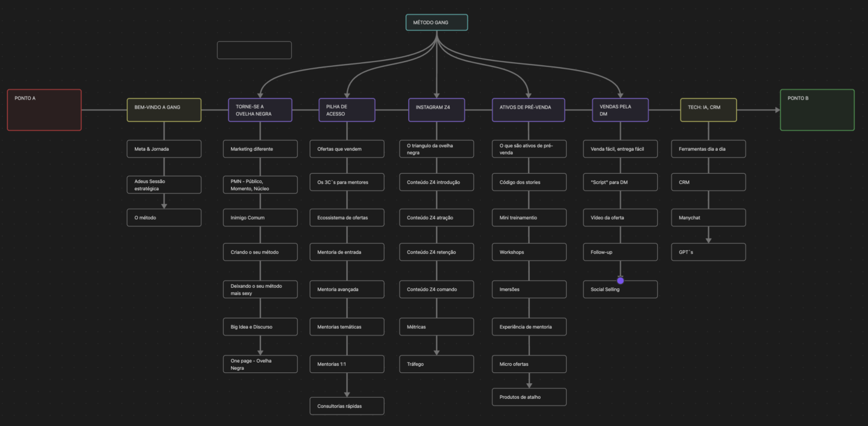
Task: Click the Social Selling card
Action: (x=620, y=290)
